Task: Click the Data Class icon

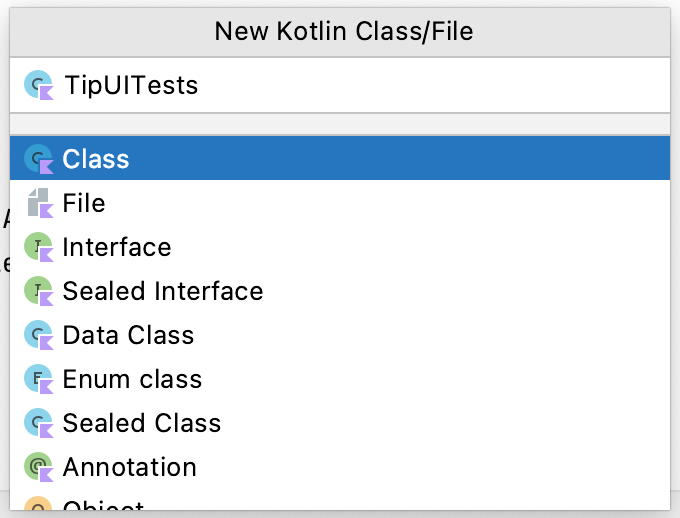Action: pyautogui.click(x=38, y=335)
